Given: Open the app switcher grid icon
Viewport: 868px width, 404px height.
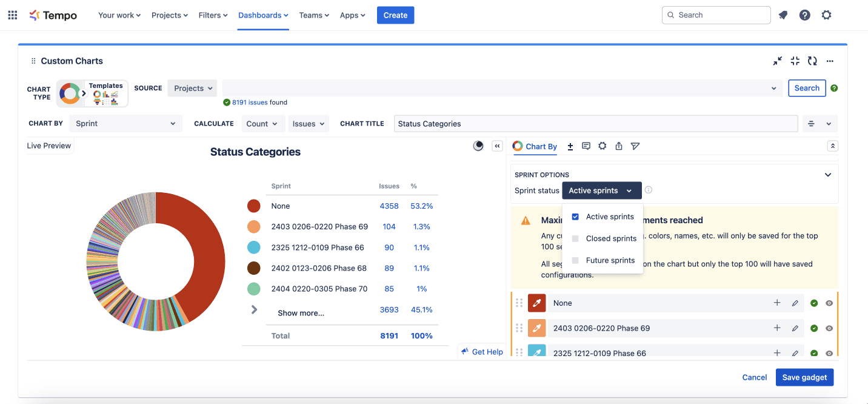Looking at the screenshot, I should coord(12,15).
